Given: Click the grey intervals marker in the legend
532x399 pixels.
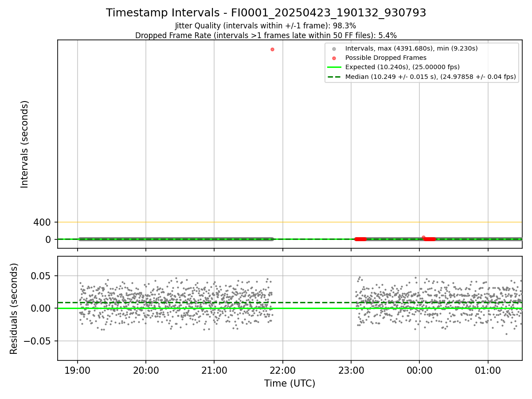Looking at the screenshot, I should (x=334, y=49).
